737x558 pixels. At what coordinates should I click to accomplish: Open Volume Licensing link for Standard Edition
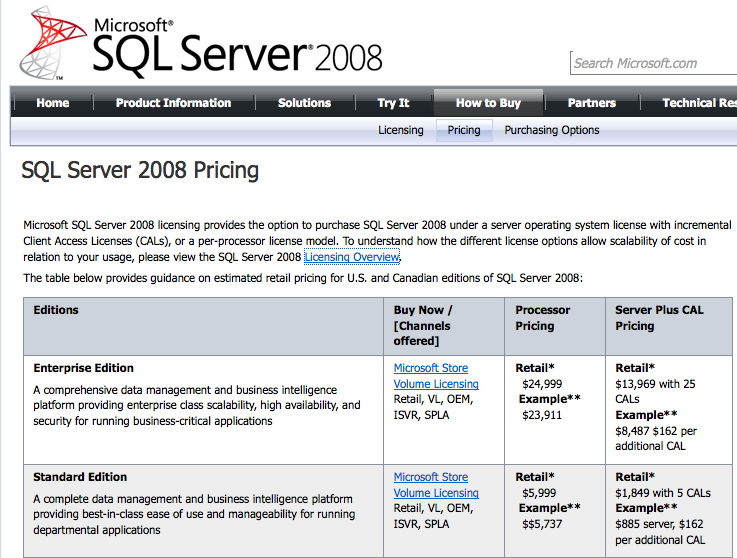436,493
